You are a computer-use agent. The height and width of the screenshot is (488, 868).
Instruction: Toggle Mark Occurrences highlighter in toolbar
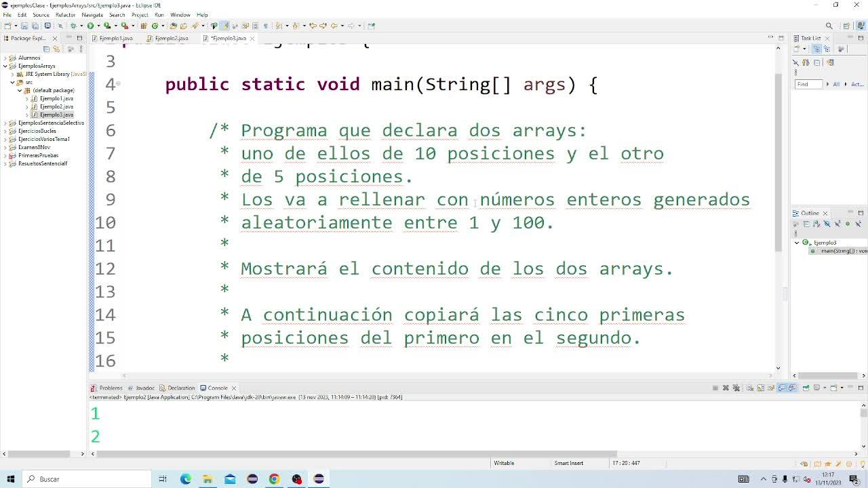click(x=225, y=26)
